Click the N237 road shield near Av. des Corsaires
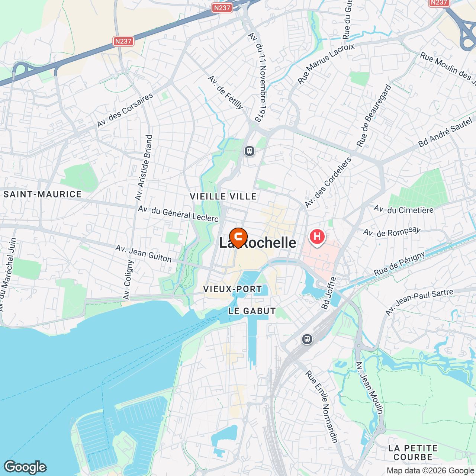Screen dimensions: 476x476 tap(123, 41)
